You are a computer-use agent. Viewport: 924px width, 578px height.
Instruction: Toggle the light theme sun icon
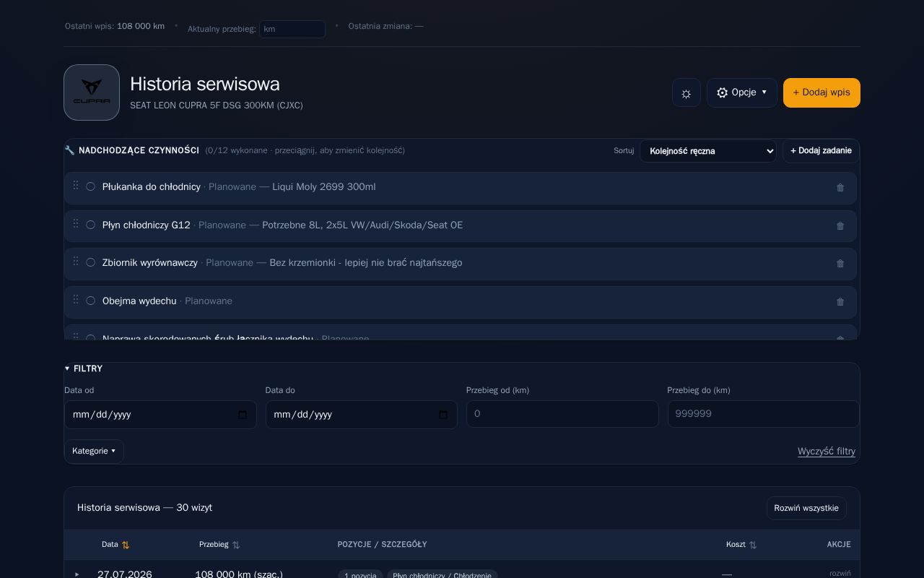[x=687, y=93]
